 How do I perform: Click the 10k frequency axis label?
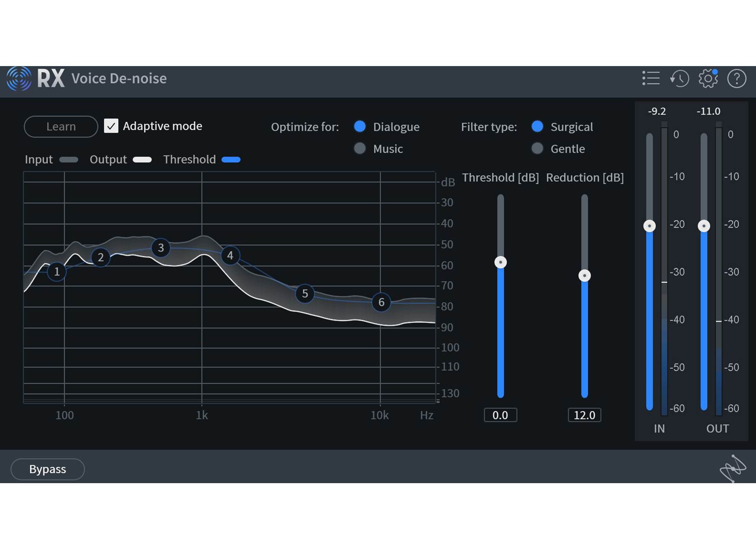tap(380, 415)
